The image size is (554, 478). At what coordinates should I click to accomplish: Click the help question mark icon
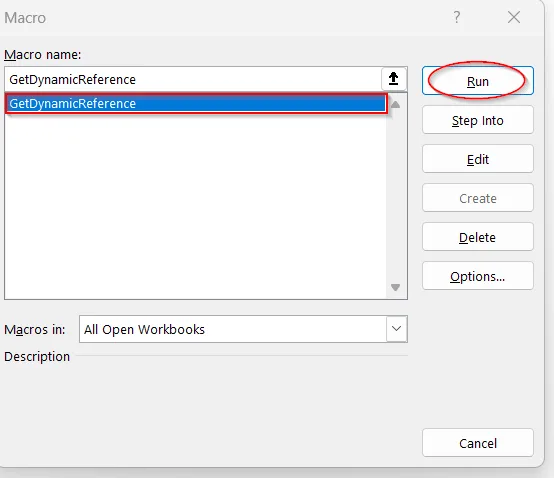point(456,17)
